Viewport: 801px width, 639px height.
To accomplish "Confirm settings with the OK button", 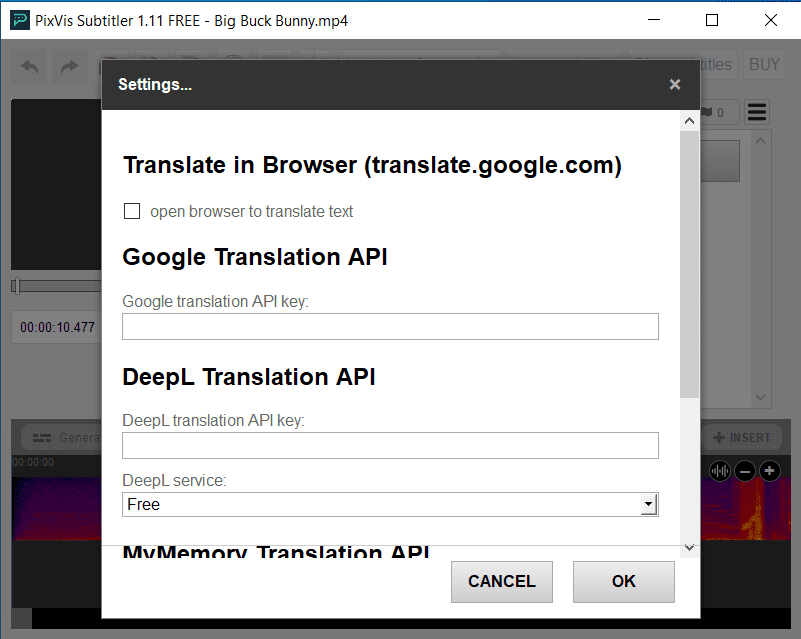I will pyautogui.click(x=624, y=581).
